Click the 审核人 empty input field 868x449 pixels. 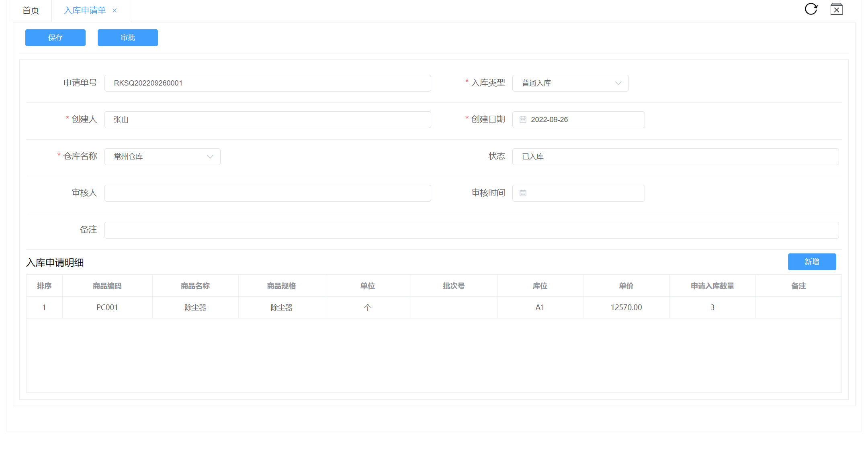pos(268,193)
